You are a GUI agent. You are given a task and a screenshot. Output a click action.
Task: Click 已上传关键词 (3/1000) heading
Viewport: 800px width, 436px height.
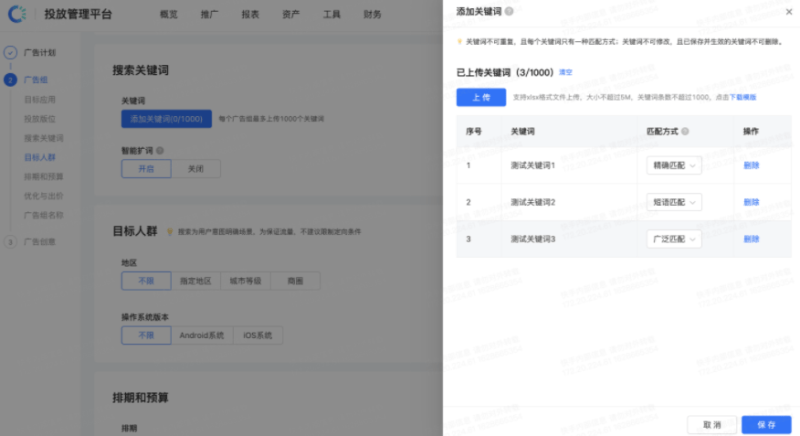tap(505, 72)
